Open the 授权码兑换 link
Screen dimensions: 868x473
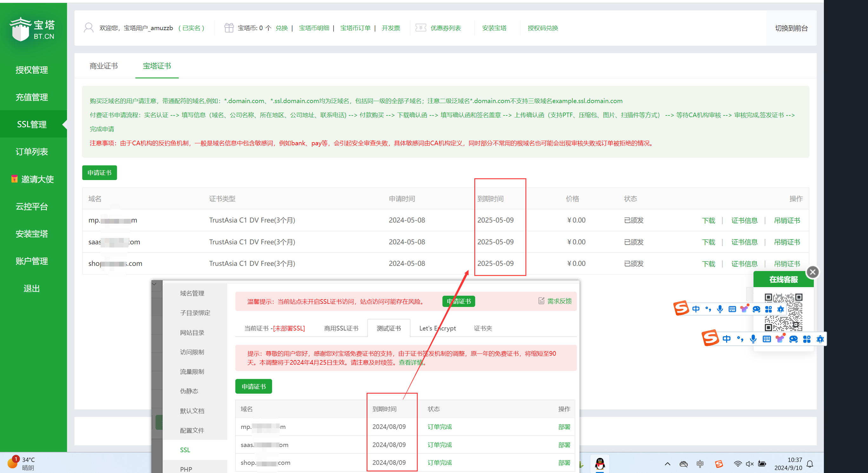pos(542,28)
